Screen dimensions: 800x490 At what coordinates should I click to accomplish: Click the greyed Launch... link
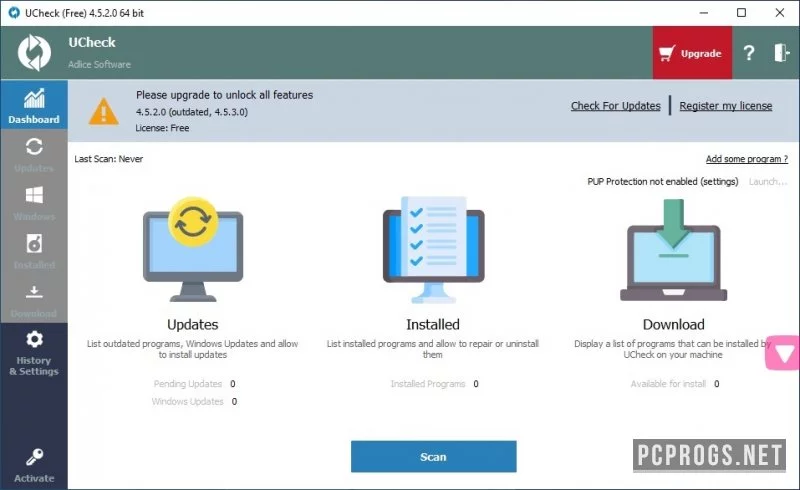click(x=768, y=181)
